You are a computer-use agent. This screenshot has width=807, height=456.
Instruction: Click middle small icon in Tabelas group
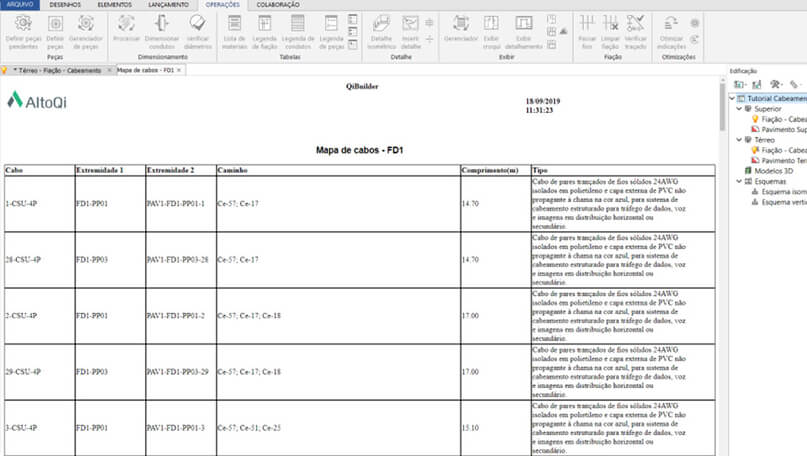(353, 32)
